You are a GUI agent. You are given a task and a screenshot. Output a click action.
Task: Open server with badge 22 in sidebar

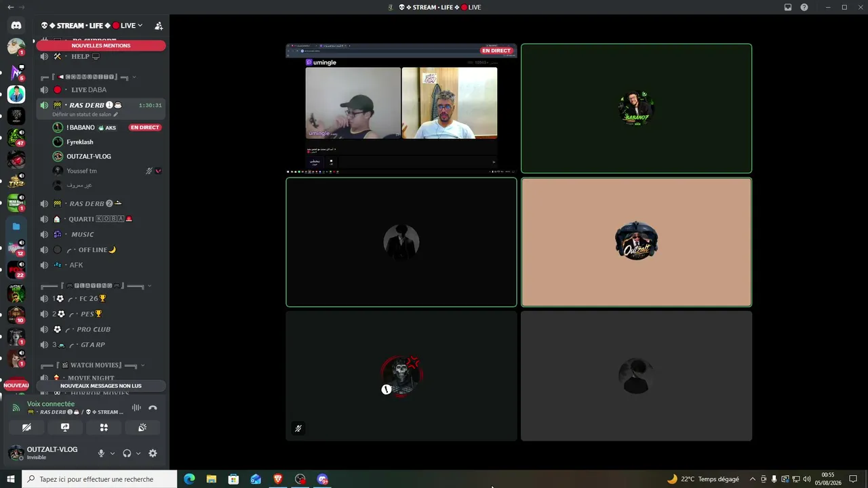click(16, 270)
